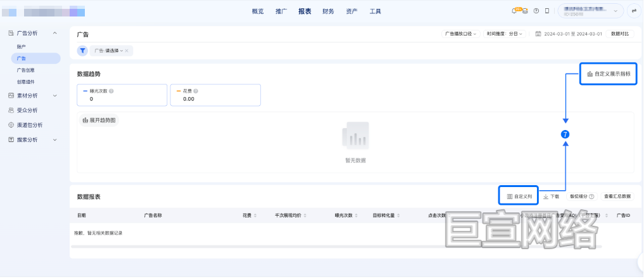Open the account selector dropdown

point(591,11)
